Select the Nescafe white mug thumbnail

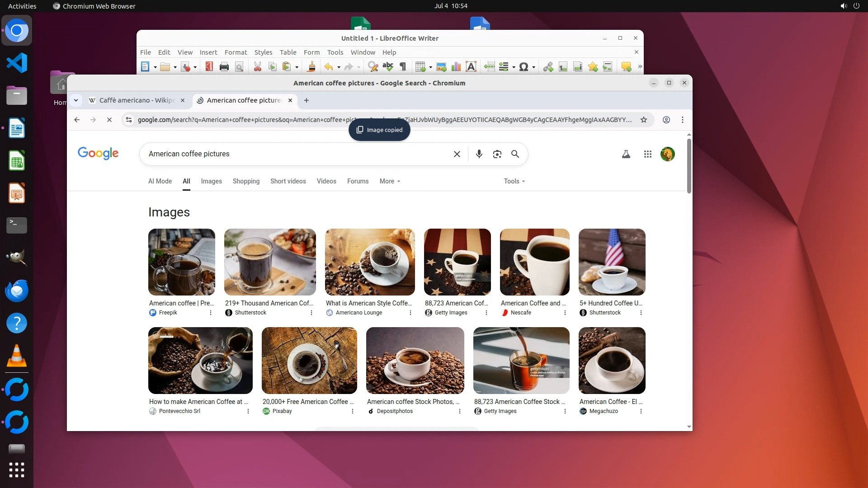[534, 262]
